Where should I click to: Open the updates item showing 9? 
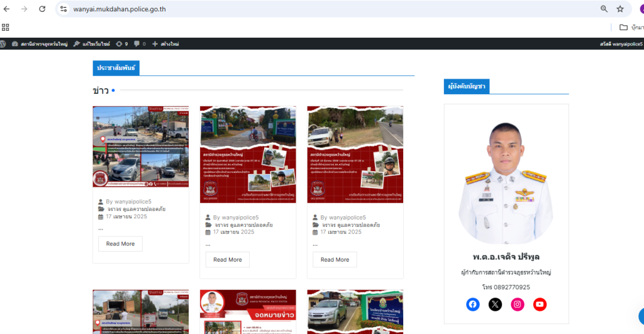(x=122, y=44)
